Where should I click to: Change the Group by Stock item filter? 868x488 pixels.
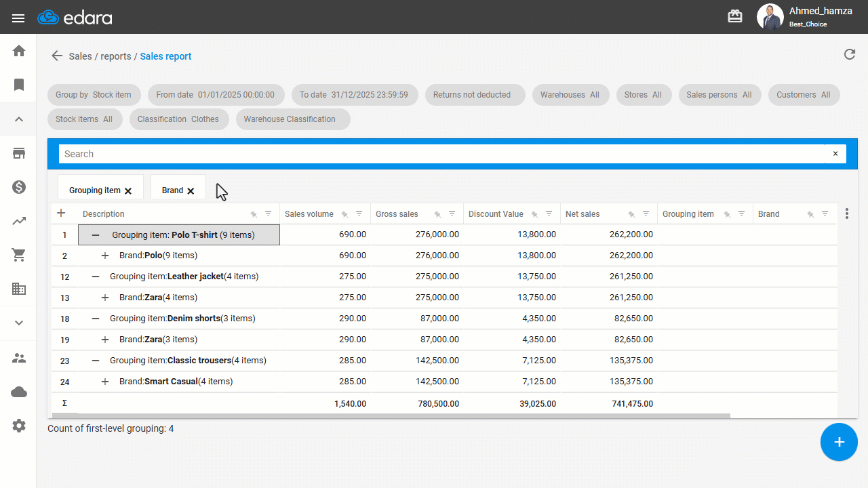coord(94,95)
